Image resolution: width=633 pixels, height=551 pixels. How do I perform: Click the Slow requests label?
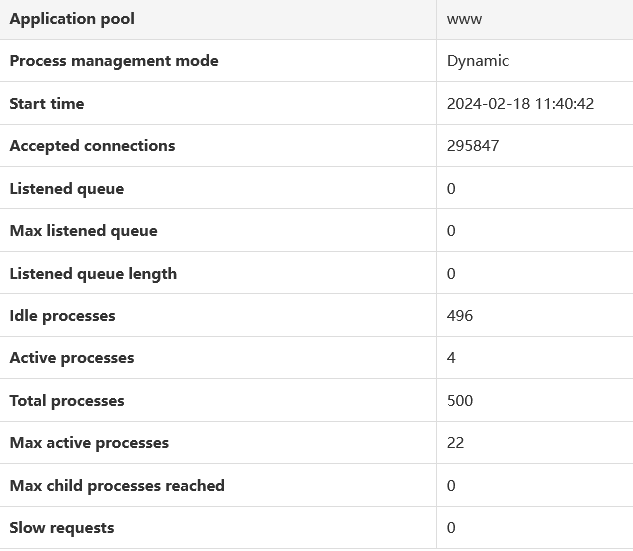(62, 528)
